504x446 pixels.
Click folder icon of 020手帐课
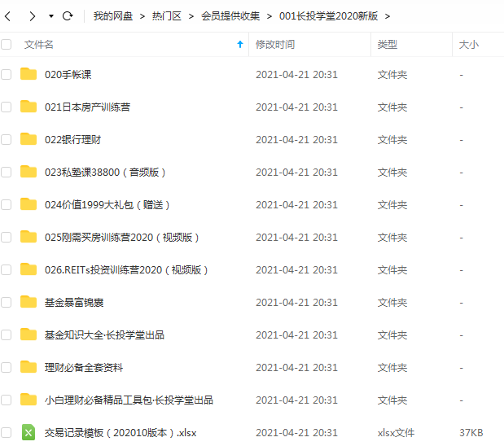click(28, 74)
